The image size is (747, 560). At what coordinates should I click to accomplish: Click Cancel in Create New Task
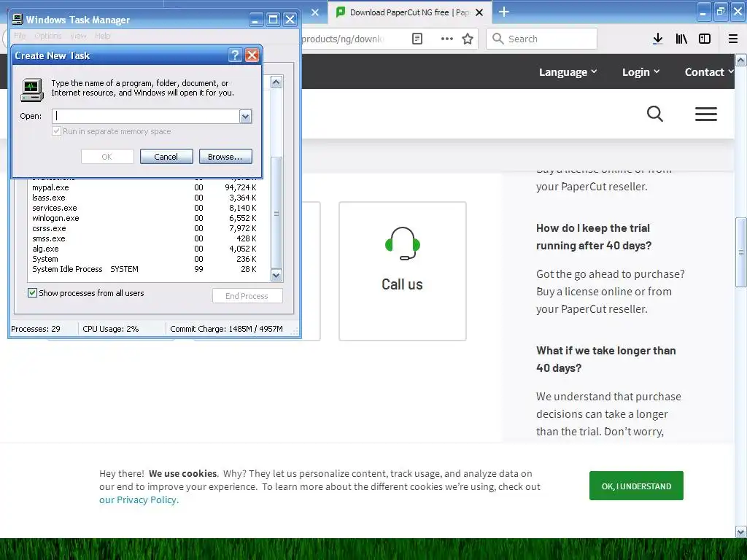[166, 157]
